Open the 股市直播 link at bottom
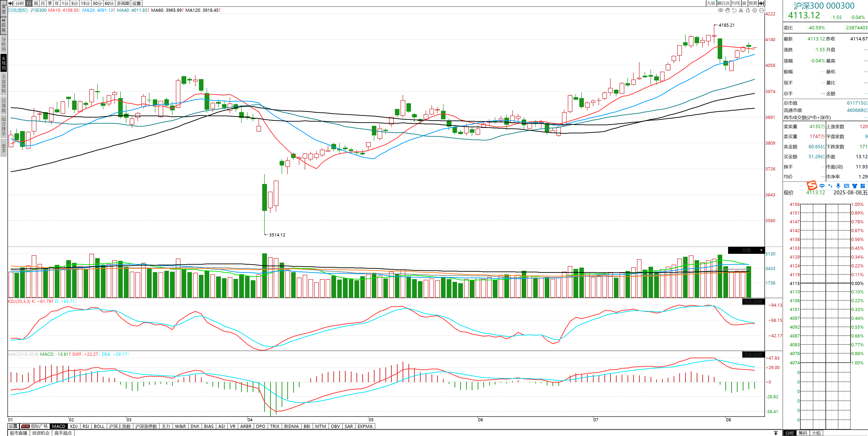 (x=19, y=433)
